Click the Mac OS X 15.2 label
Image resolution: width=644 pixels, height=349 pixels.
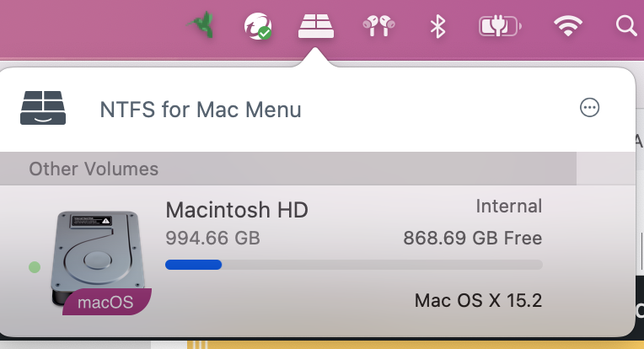click(478, 300)
